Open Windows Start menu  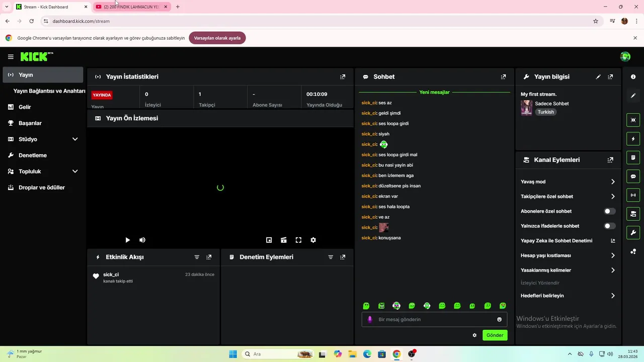point(233,354)
